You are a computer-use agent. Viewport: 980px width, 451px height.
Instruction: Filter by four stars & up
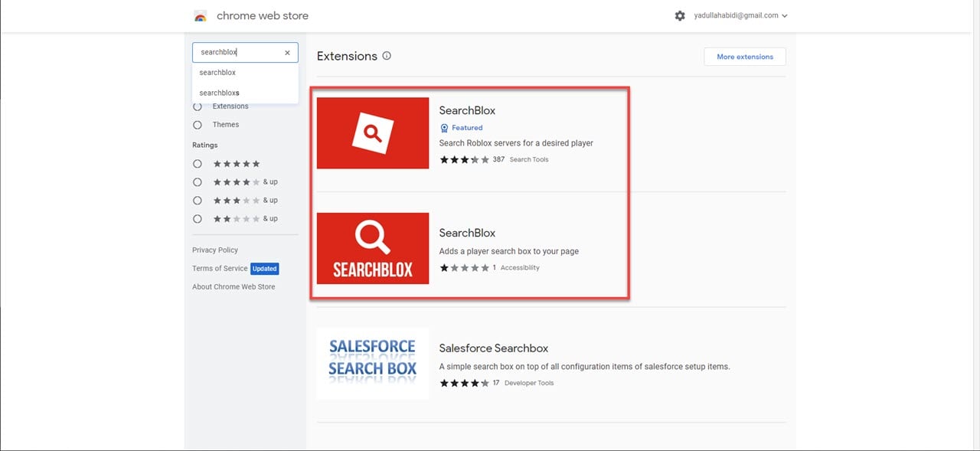(x=198, y=182)
